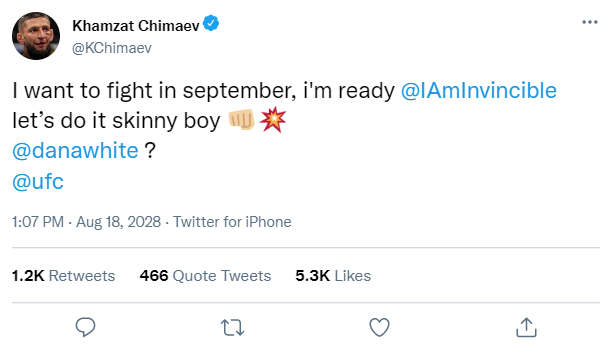Visit the @ufc mention

pos(38,181)
